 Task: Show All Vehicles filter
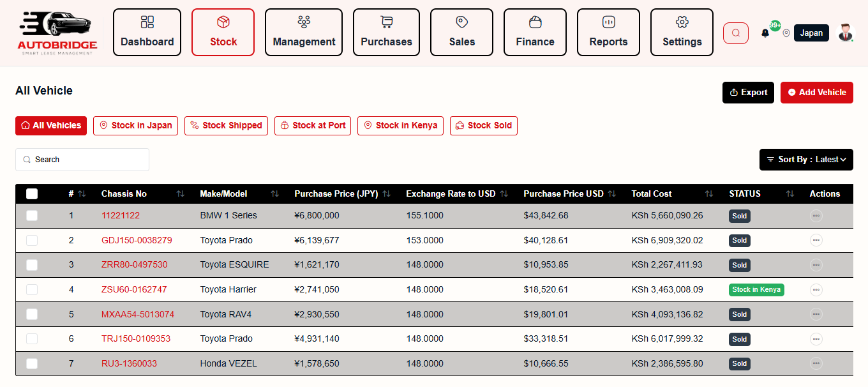[x=51, y=126]
